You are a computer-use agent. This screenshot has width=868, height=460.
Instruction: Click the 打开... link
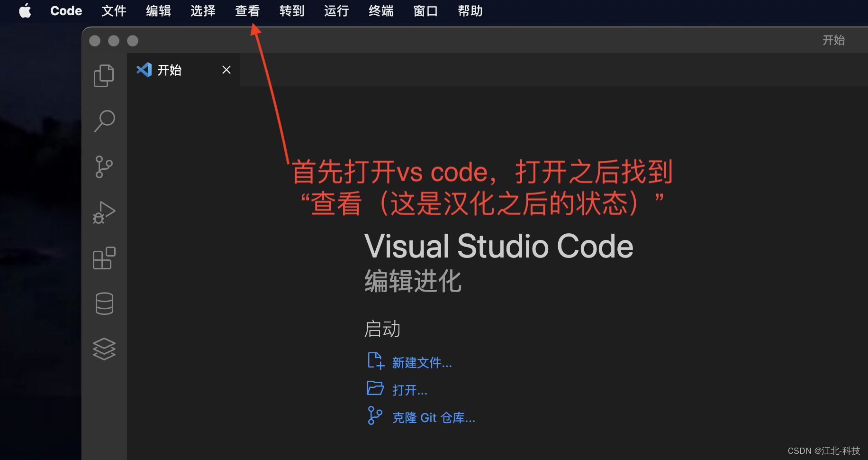tap(410, 390)
